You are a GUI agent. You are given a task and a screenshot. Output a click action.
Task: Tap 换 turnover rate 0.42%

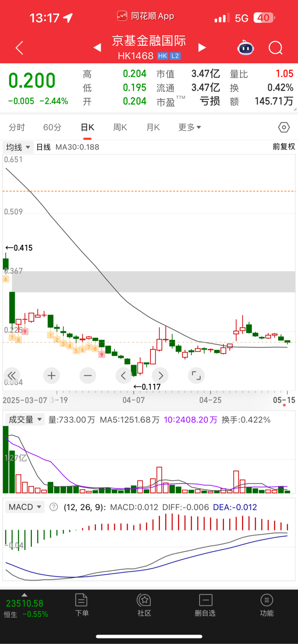[280, 88]
